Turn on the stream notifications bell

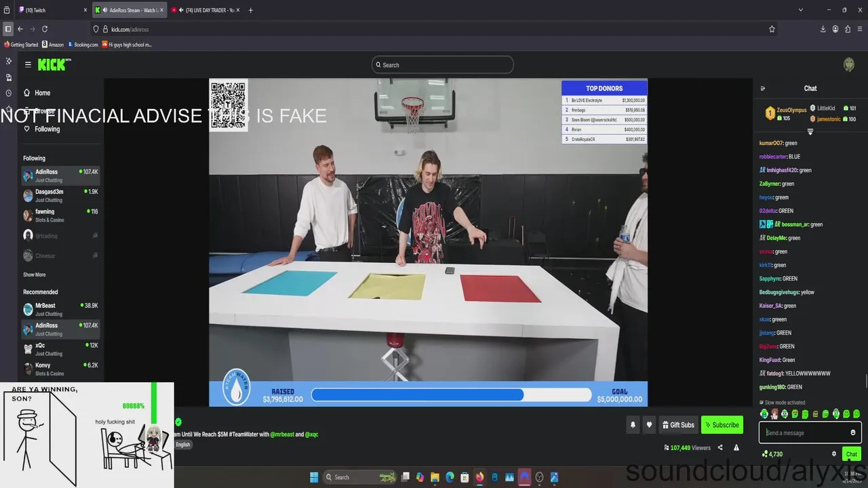pyautogui.click(x=633, y=425)
